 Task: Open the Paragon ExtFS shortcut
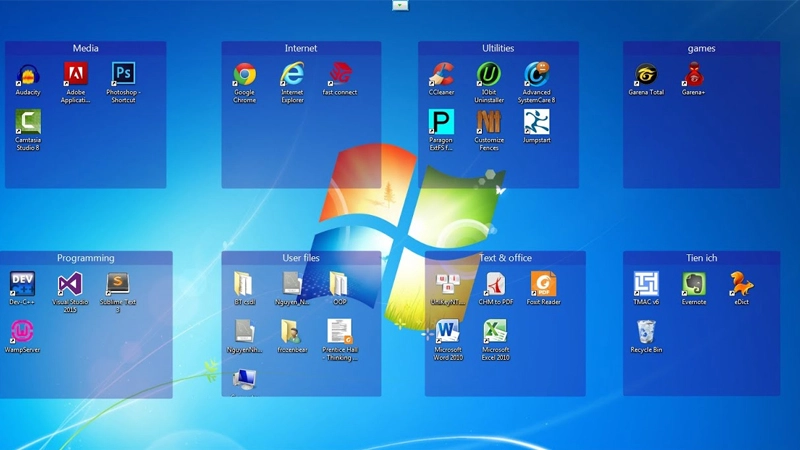[441, 122]
